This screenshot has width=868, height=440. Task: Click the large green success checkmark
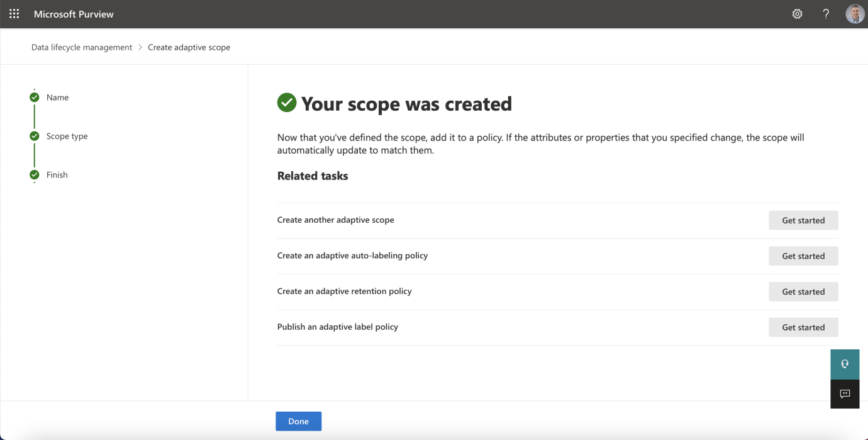(x=287, y=103)
